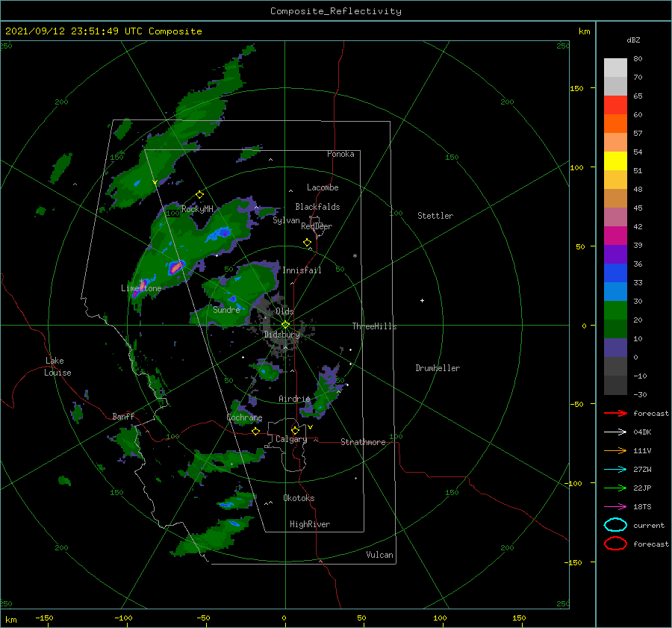672x628 pixels.
Task: Click the dBZ legend heading
Action: pos(633,40)
